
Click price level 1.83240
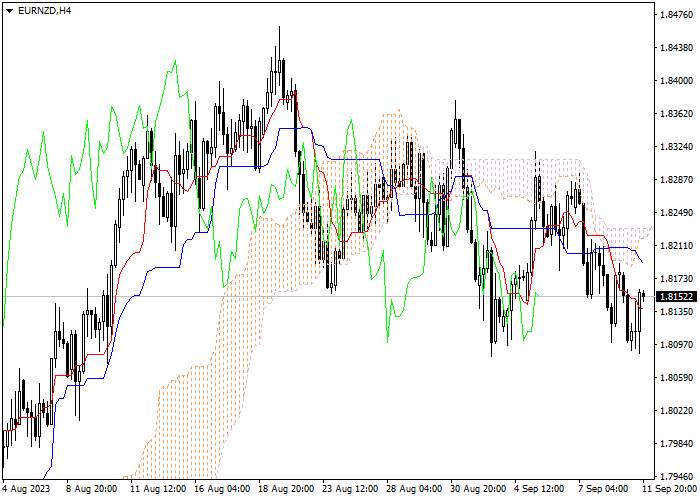(676, 147)
